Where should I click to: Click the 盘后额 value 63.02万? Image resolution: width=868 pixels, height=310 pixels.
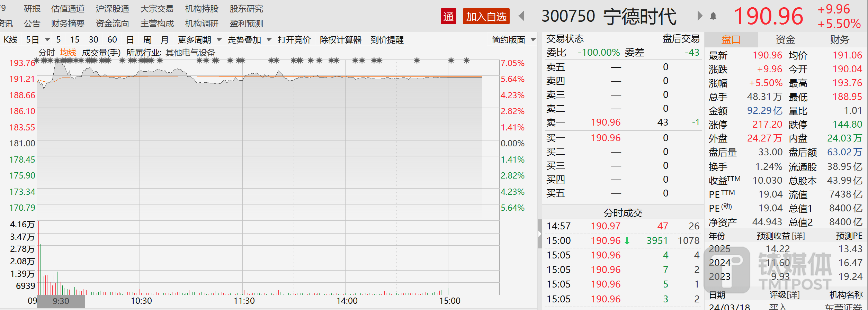[x=844, y=152]
